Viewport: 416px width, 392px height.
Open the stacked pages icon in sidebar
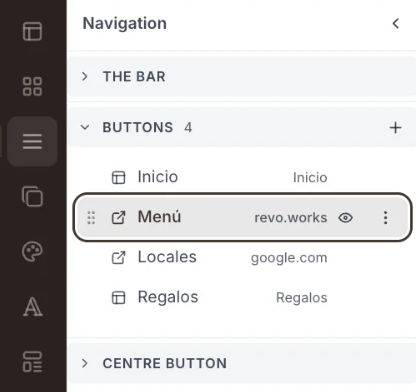(x=32, y=196)
